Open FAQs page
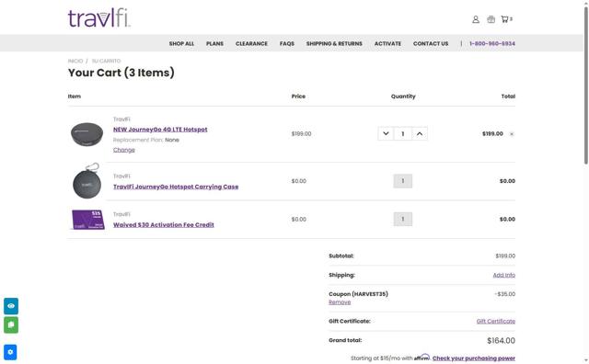 287,43
